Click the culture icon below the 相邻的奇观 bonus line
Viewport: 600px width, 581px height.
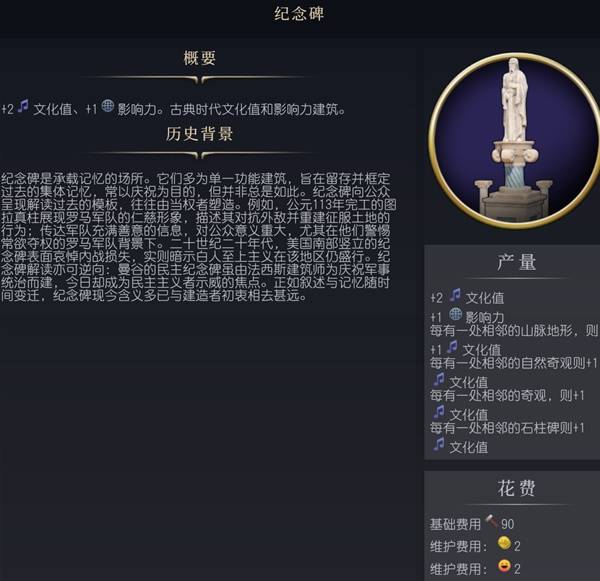pos(439,412)
